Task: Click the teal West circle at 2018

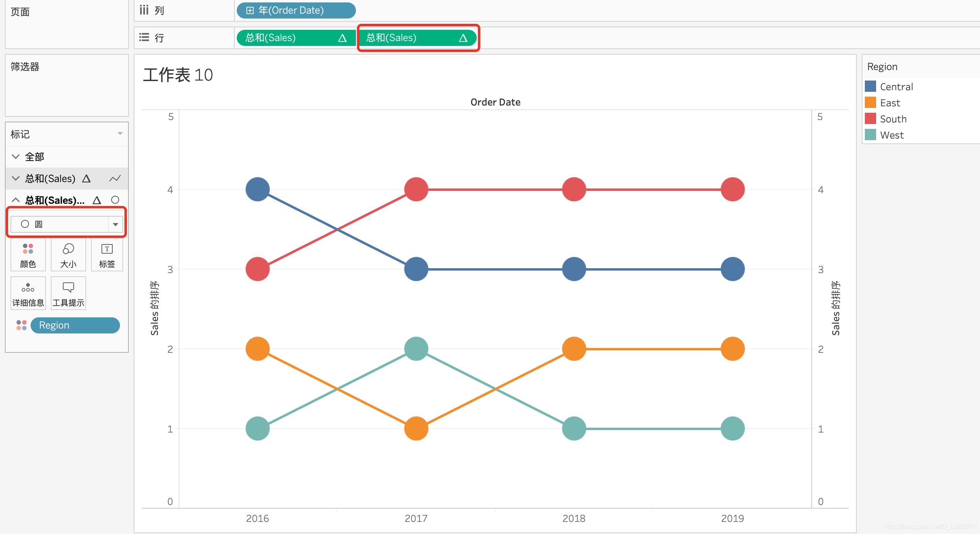Action: (574, 428)
